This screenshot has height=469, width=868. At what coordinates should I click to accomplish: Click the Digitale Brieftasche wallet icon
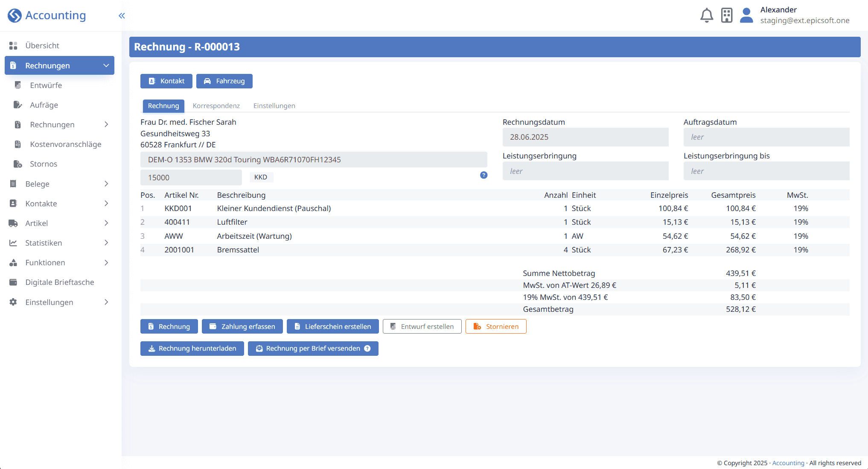[13, 282]
